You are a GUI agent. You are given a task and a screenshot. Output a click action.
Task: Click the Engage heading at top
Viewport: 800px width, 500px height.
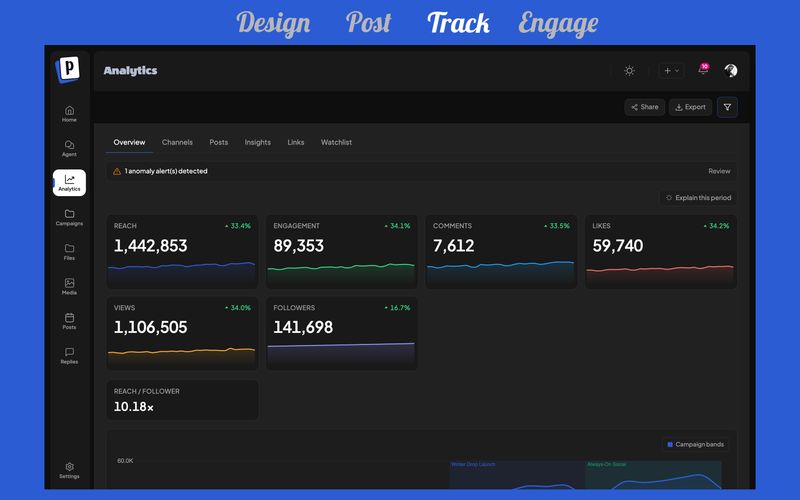coord(558,24)
